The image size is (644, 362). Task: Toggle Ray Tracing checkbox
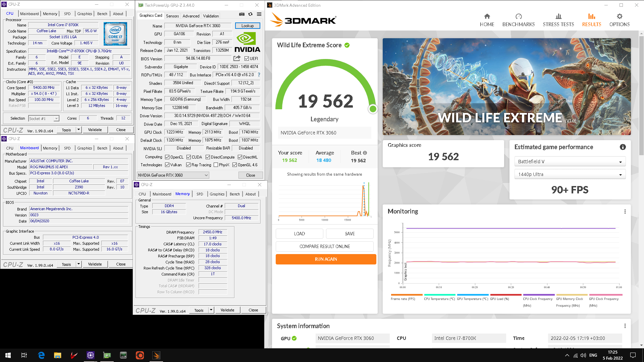[189, 165]
